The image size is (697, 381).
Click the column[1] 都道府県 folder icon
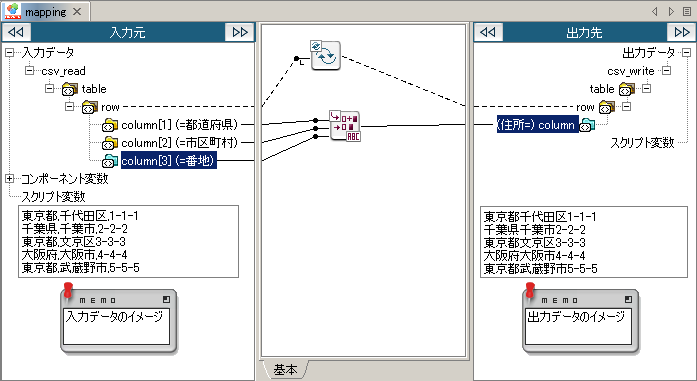pos(110,125)
